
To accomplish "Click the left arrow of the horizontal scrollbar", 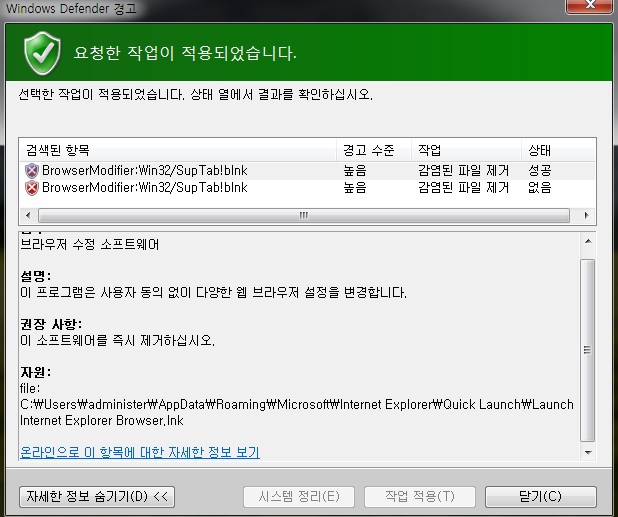I will point(29,215).
